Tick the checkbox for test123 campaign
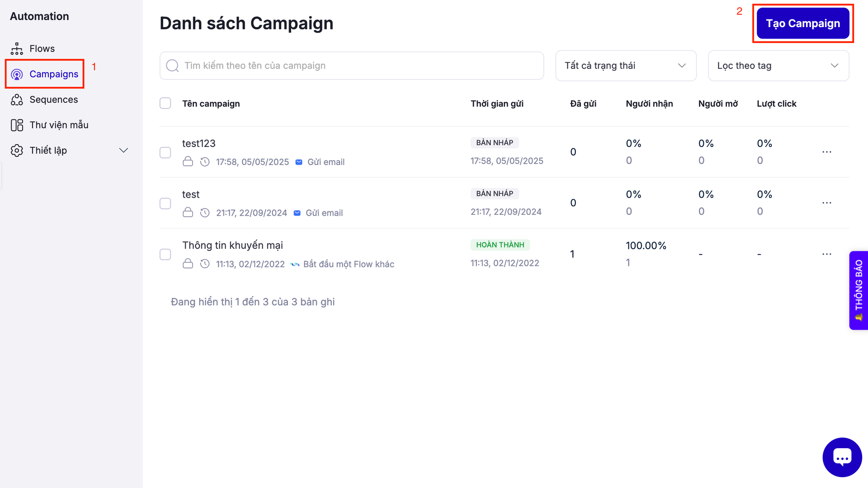 coord(165,152)
